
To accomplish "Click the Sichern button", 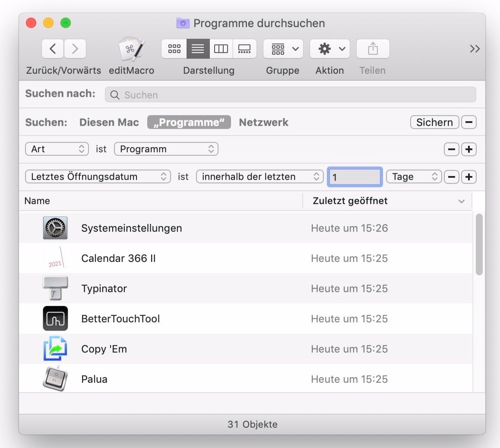I will pyautogui.click(x=435, y=122).
